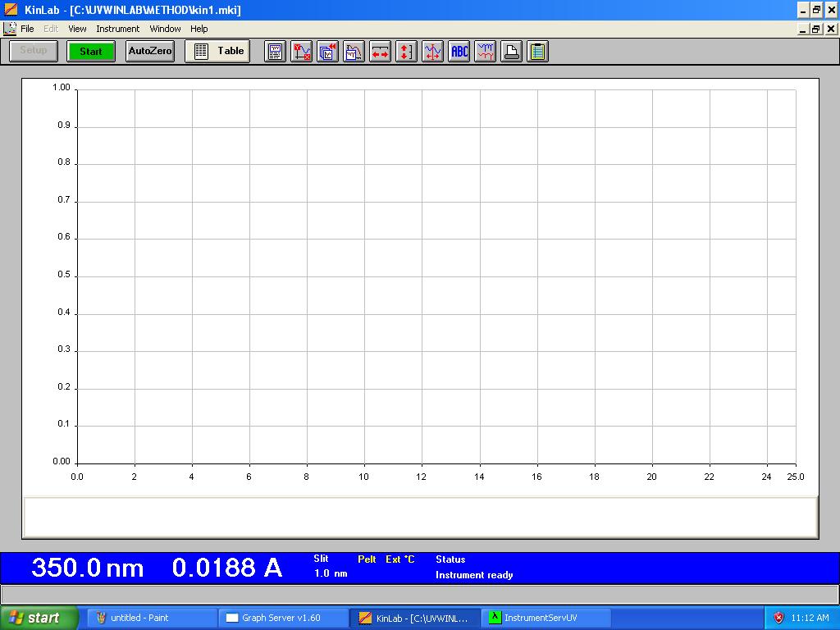The image size is (840, 630).
Task: Open the clipboard report icon
Action: [x=536, y=51]
